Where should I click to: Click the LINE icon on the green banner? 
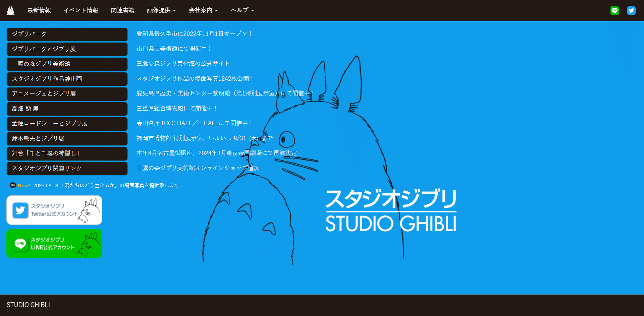(x=20, y=244)
